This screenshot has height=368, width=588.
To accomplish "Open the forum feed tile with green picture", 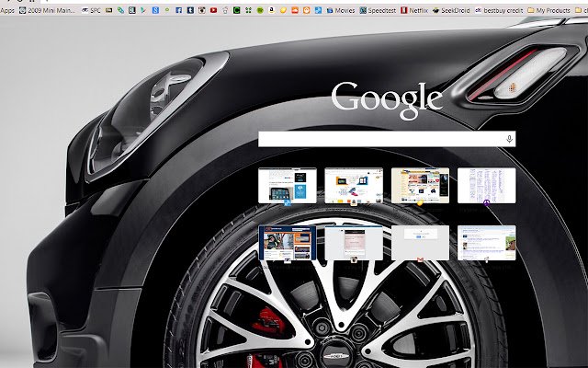I will [486, 243].
